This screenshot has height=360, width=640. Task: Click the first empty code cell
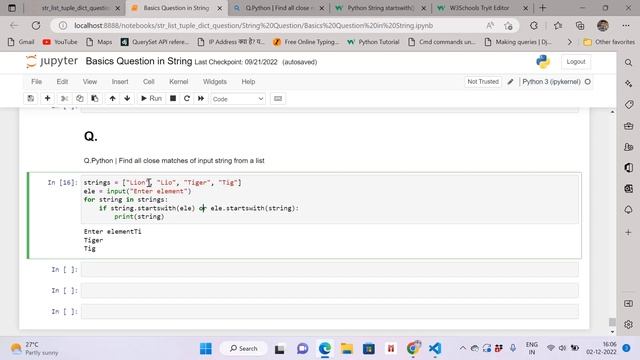[329, 269]
